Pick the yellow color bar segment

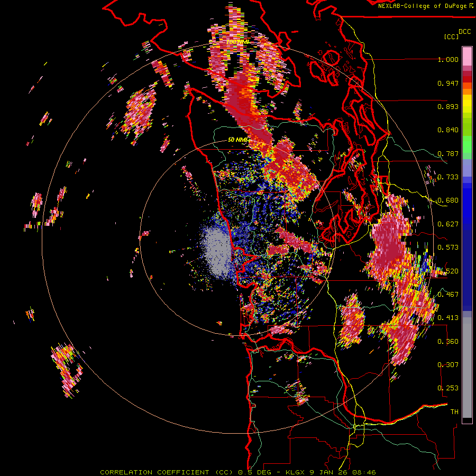click(x=467, y=104)
